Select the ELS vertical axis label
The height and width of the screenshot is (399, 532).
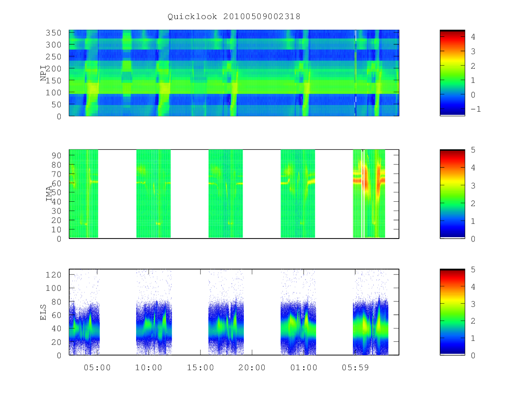pos(43,312)
